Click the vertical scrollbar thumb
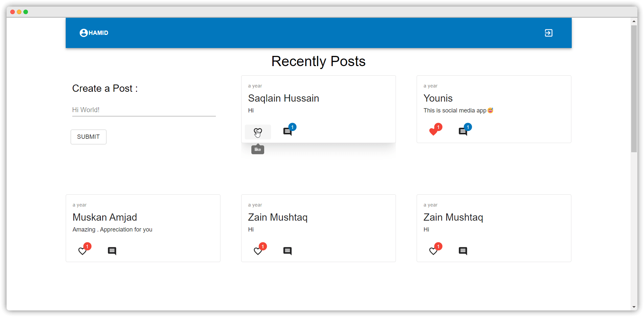The height and width of the screenshot is (317, 644). coord(634,89)
